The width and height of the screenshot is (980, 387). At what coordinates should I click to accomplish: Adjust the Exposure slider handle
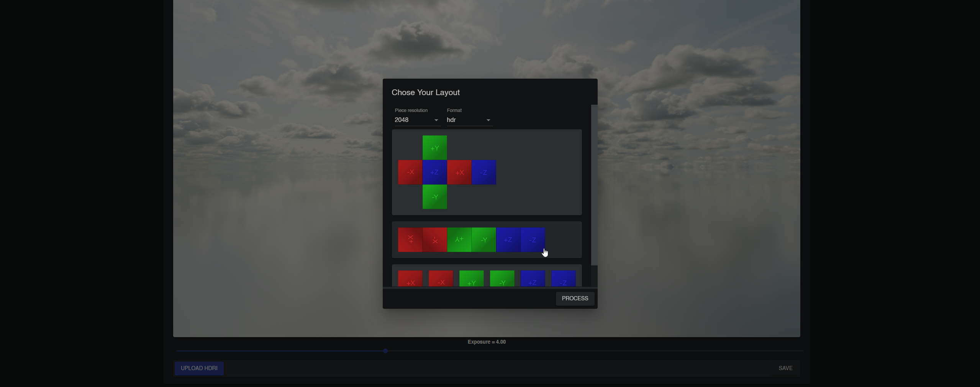[385, 351]
